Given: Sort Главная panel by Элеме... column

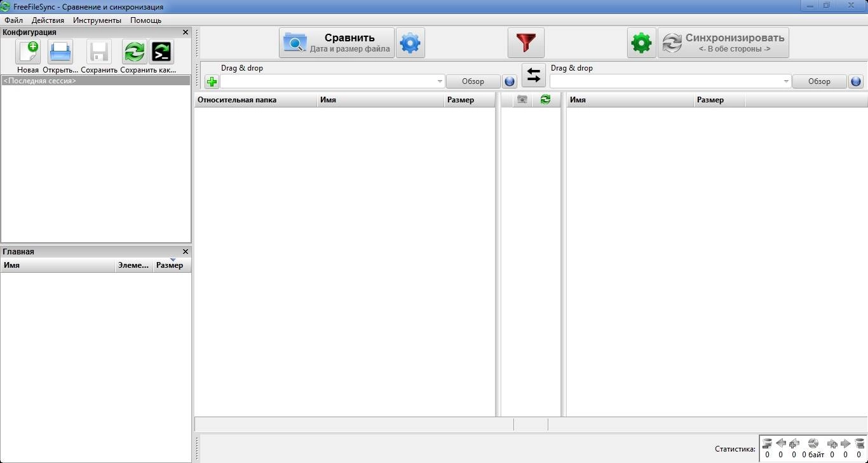Looking at the screenshot, I should coord(134,265).
